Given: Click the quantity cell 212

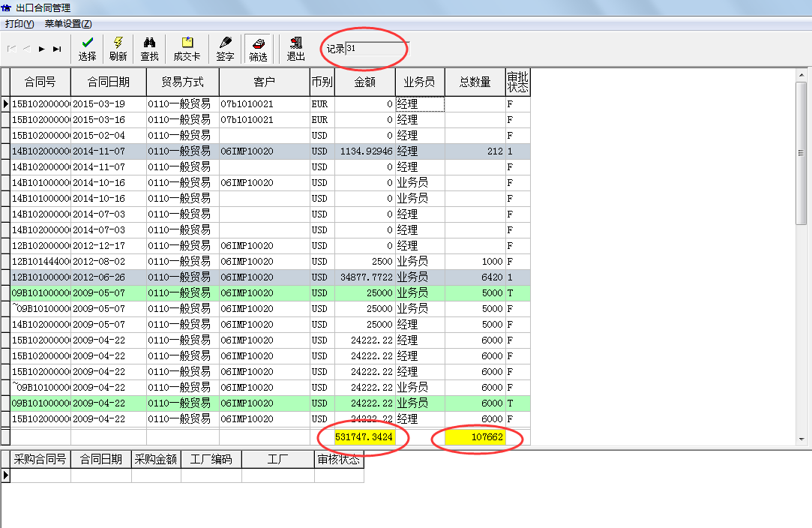Looking at the screenshot, I should (x=475, y=151).
